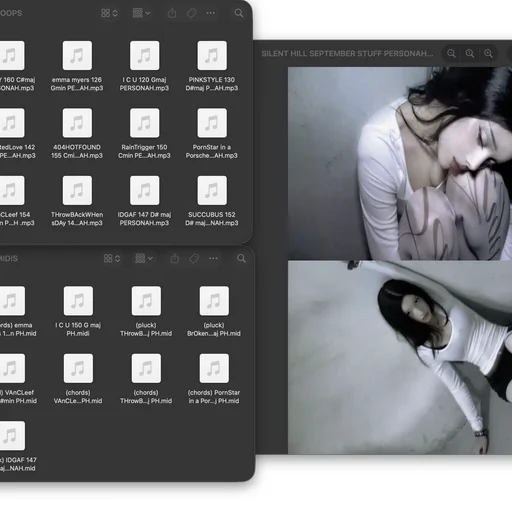Click the rightmost zoom magnifier in preview toolbar

(x=488, y=53)
